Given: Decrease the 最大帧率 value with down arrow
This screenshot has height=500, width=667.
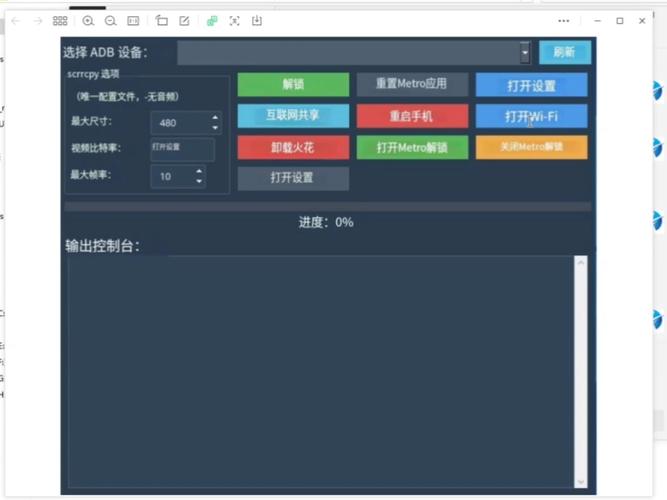Looking at the screenshot, I should [x=200, y=182].
